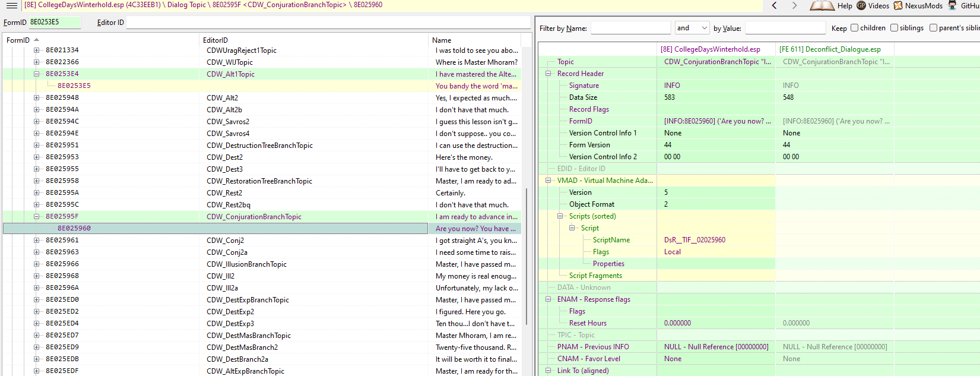The image size is (980, 376).
Task: Click the CNAM - Favor Level row label
Action: pos(588,359)
